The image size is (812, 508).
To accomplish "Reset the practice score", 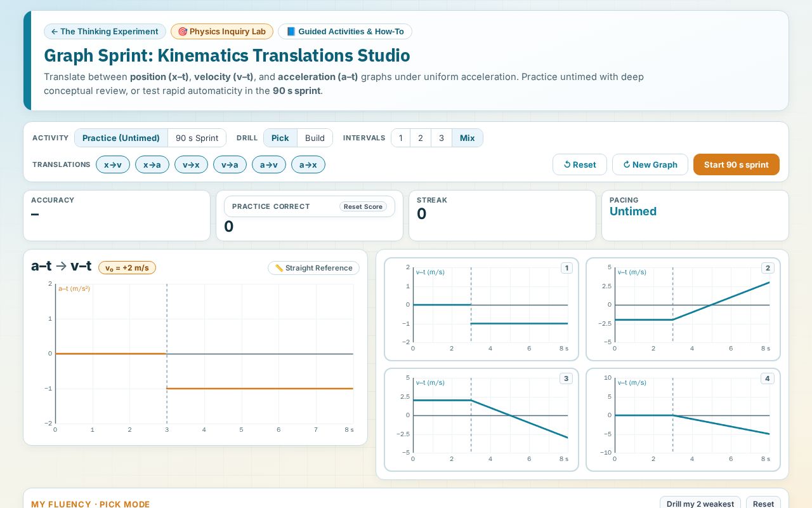I will [363, 206].
